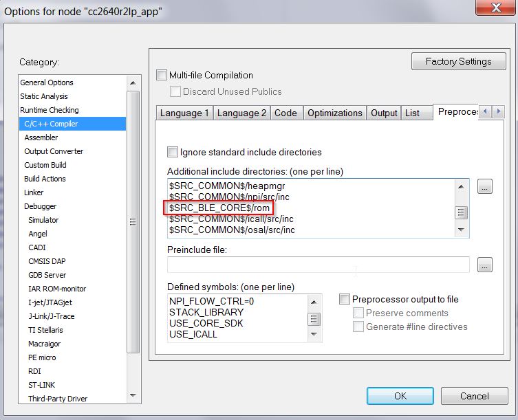The height and width of the screenshot is (420, 518).
Task: Browse for a preinclude file
Action: (x=484, y=264)
